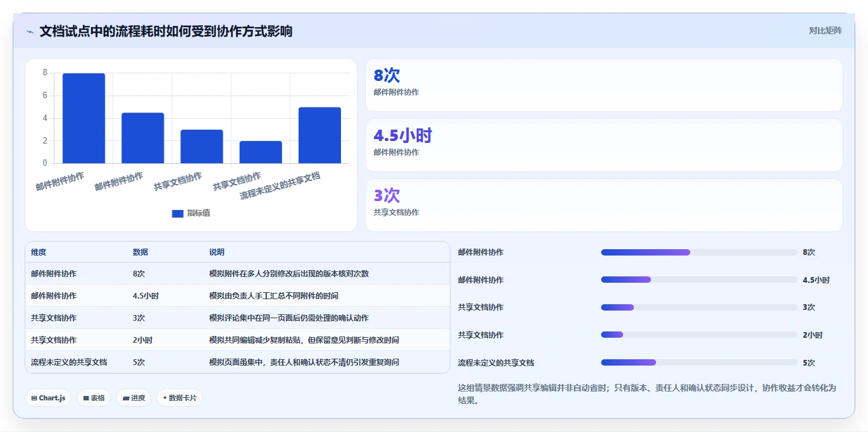This screenshot has width=868, height=432.
Task: Click the 数据 column header
Action: point(140,252)
